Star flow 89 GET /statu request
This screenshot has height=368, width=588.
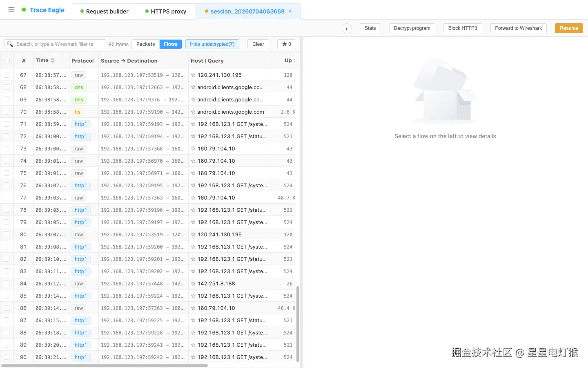click(x=193, y=345)
